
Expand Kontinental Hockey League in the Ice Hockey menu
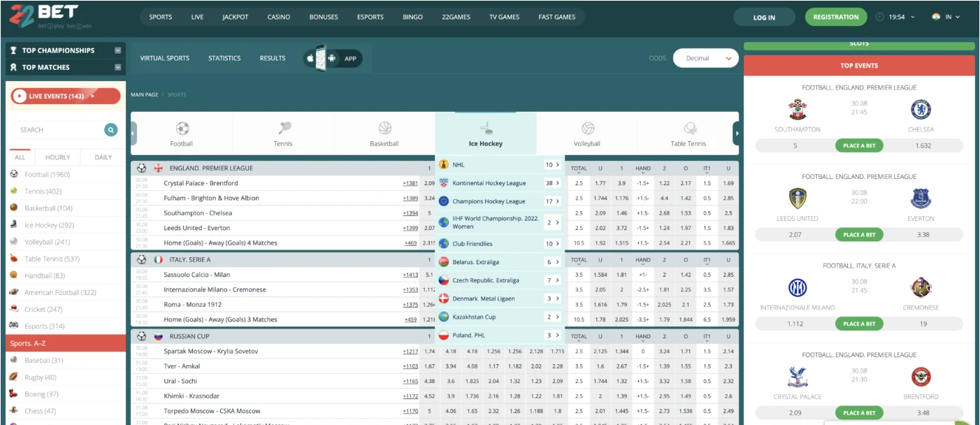(500, 183)
